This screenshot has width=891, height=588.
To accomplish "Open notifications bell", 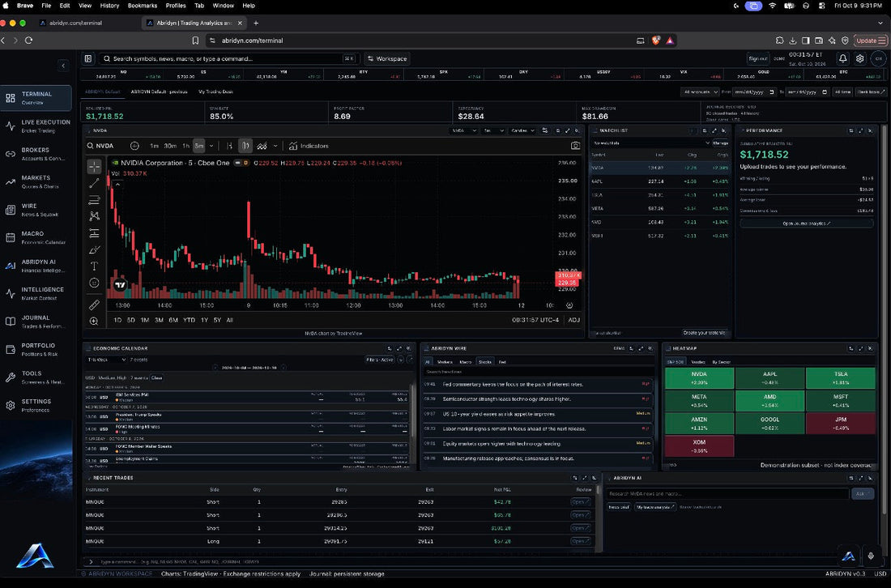I will (842, 58).
